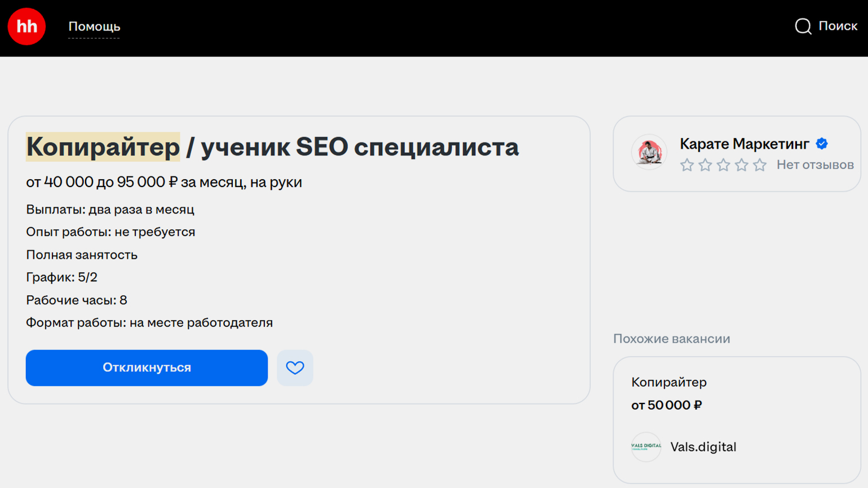Click the Vals.digital company logo
Screen dimensions: 868x488
(x=646, y=447)
